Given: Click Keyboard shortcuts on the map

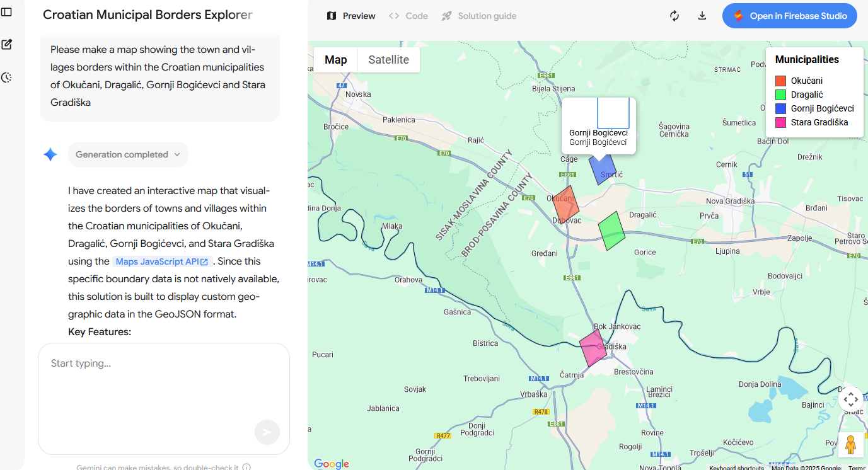Looking at the screenshot, I should pos(736,467).
